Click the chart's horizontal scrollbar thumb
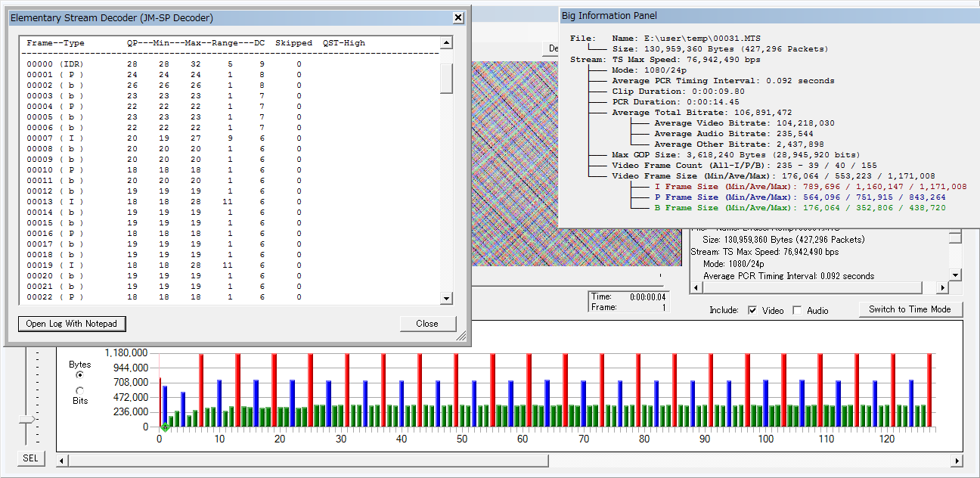Image resolution: width=980 pixels, height=478 pixels. pos(308,461)
